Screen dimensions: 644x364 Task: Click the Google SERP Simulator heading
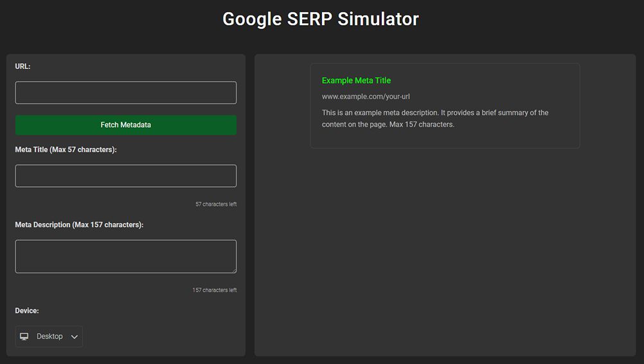tap(321, 19)
